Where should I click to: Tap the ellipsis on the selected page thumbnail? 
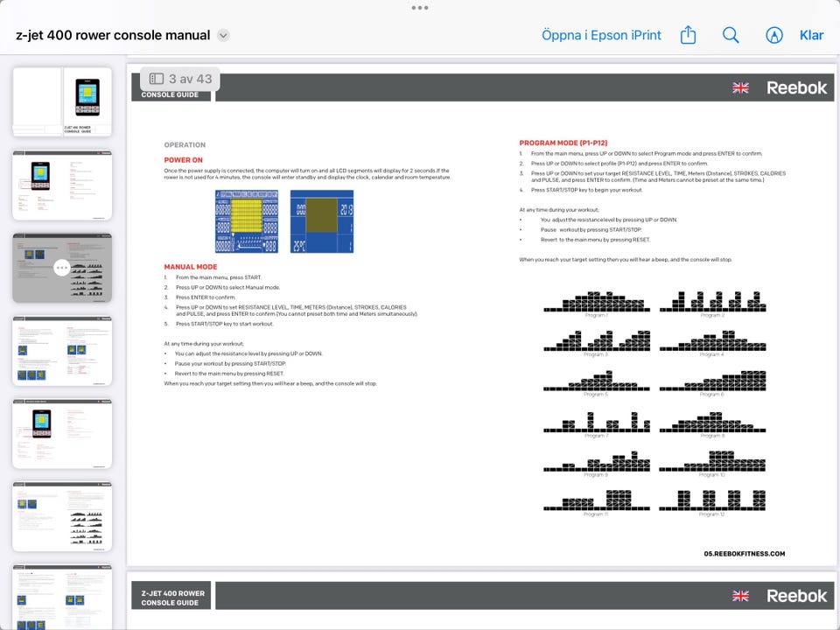point(61,268)
